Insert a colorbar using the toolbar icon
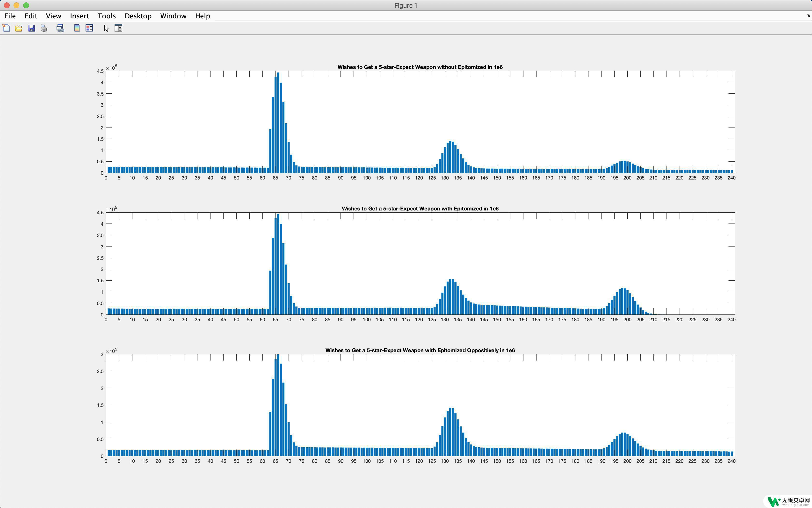The height and width of the screenshot is (508, 812). pyautogui.click(x=77, y=28)
